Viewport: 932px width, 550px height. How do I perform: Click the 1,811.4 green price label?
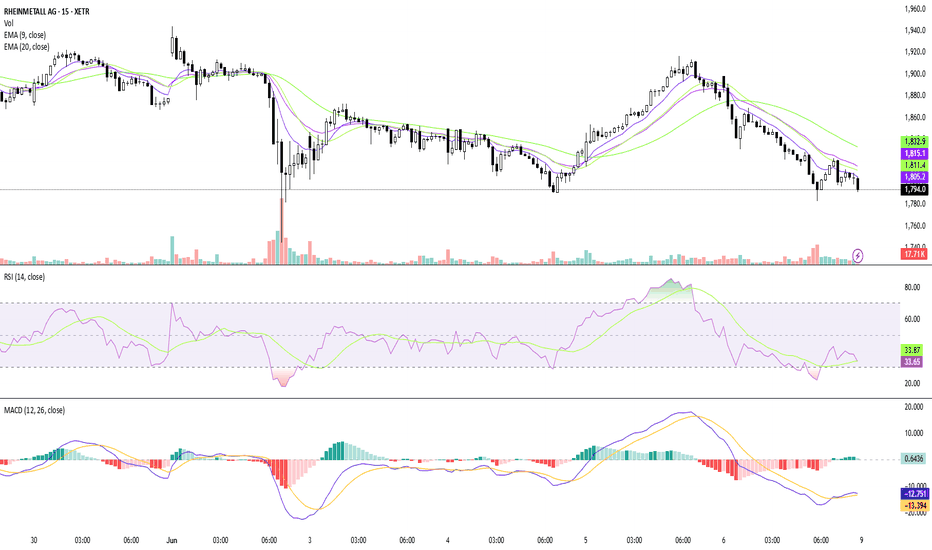915,165
